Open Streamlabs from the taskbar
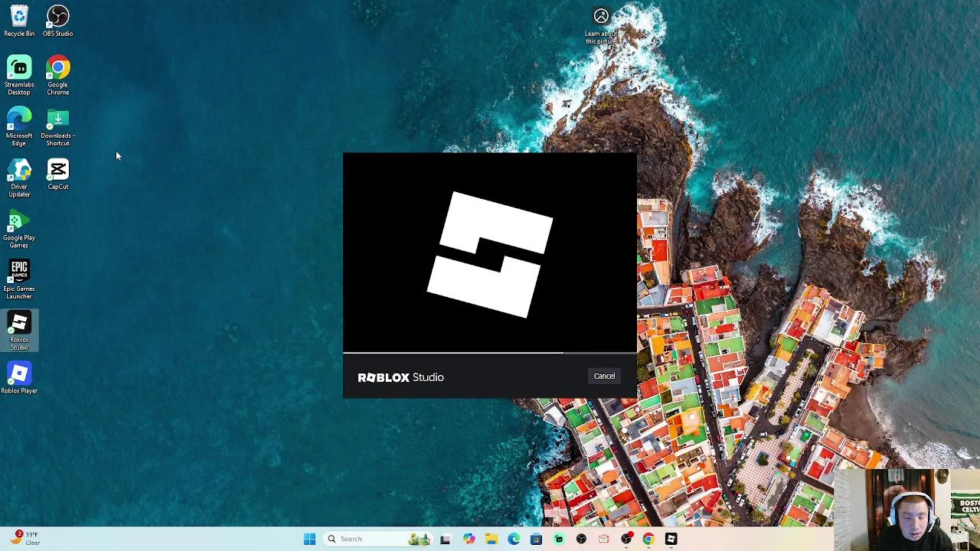The image size is (980, 551). click(559, 539)
